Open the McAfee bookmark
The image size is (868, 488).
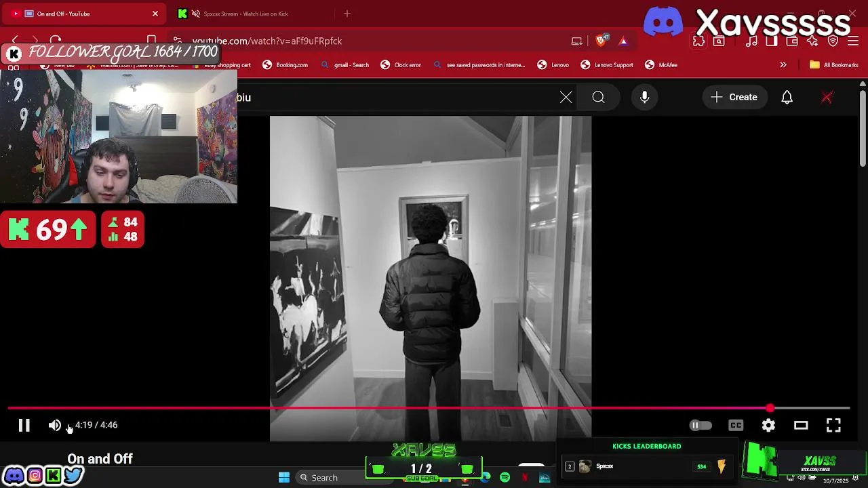click(x=661, y=65)
